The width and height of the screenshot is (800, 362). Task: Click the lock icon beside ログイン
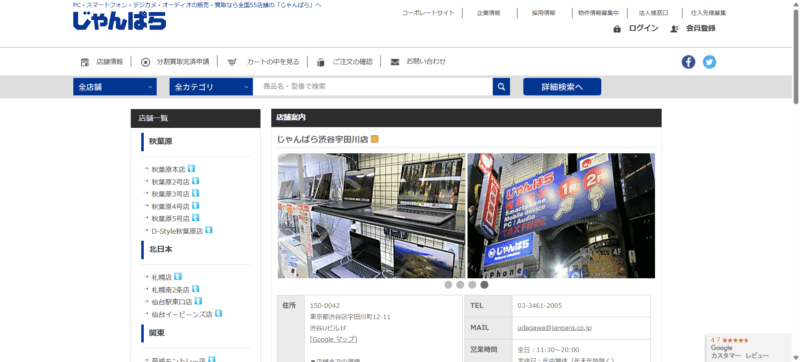[617, 29]
